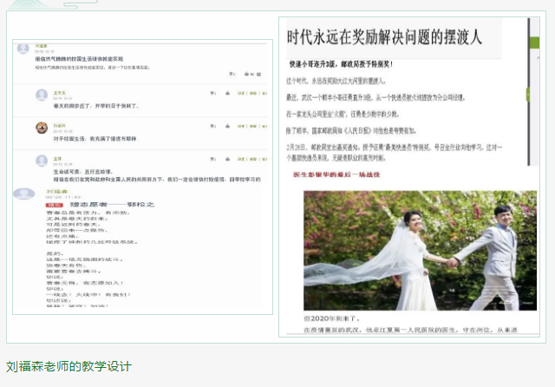Viewport: 555px width, 387px height.
Task: Click the post title 猜志愿者——郭松之
Action: [x=112, y=205]
